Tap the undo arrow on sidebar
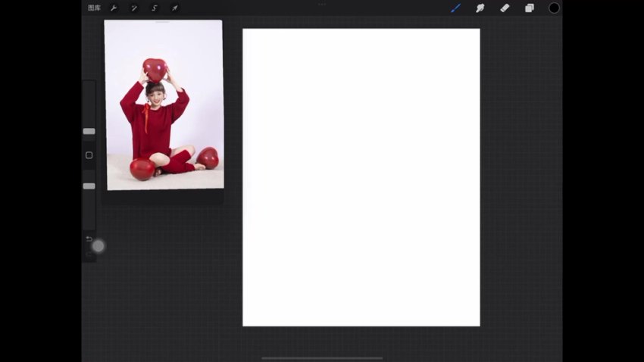This screenshot has height=362, width=644. pos(89,239)
